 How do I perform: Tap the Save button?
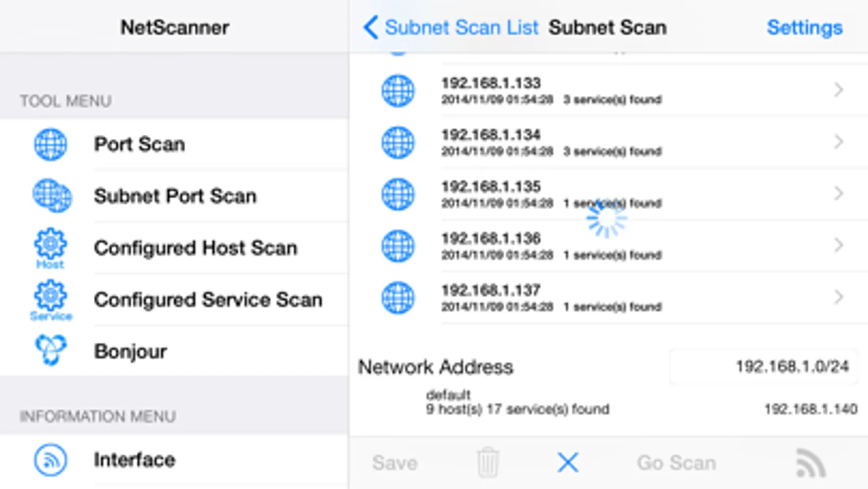pyautogui.click(x=395, y=463)
